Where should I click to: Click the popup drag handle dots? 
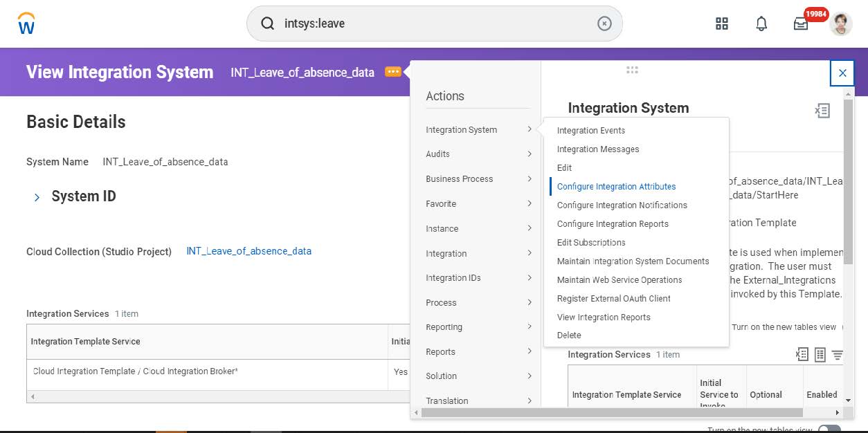coord(632,70)
